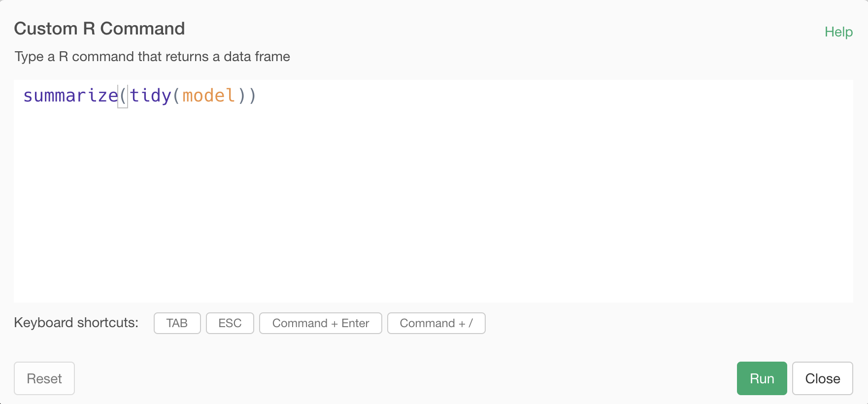Select the Command + / shortcut button

point(436,323)
